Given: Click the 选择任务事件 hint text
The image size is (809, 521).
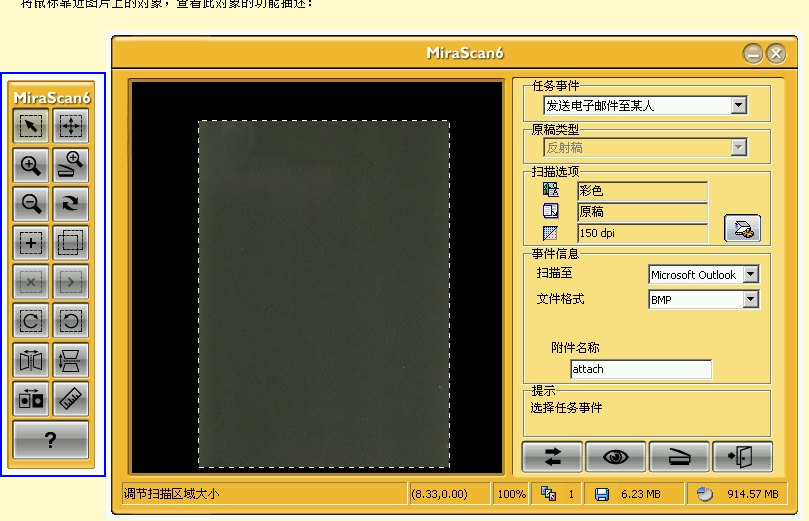Looking at the screenshot, I should point(566,408).
